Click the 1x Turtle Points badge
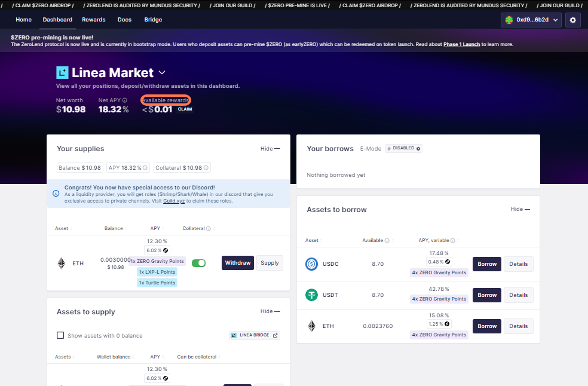The height and width of the screenshot is (386, 588). pyautogui.click(x=157, y=283)
